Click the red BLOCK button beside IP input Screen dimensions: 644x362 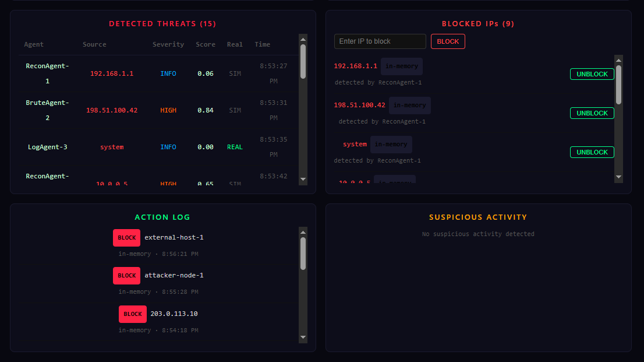coord(448,41)
